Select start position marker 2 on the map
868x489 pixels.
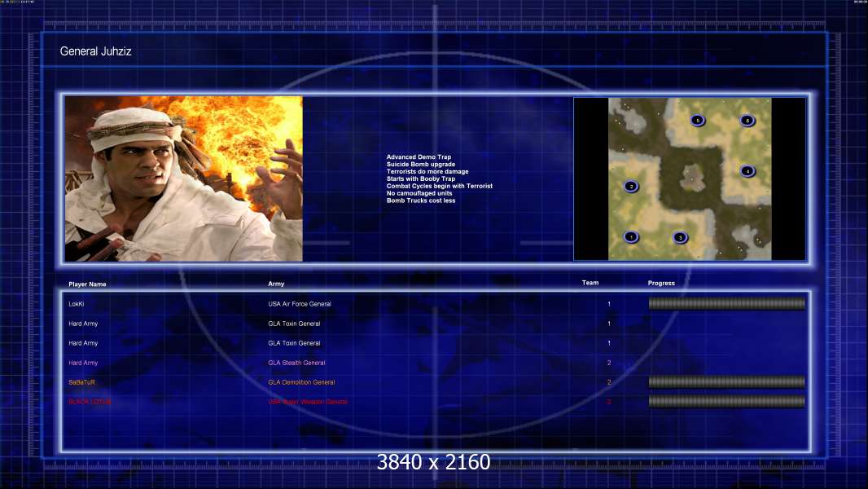tap(631, 187)
